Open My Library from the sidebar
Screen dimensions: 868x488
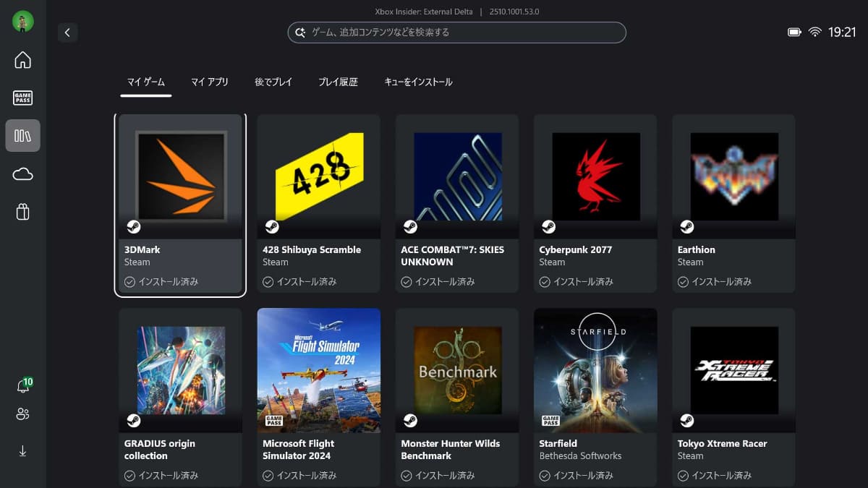pos(22,135)
